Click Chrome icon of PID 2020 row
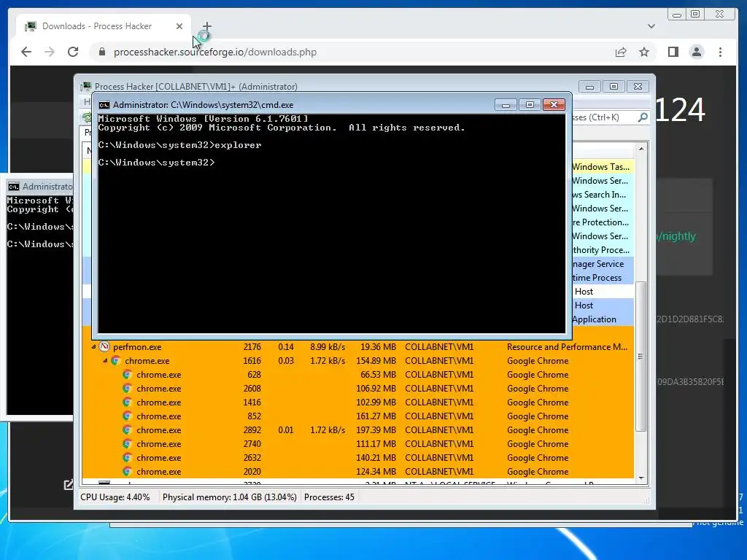 pyautogui.click(x=127, y=471)
